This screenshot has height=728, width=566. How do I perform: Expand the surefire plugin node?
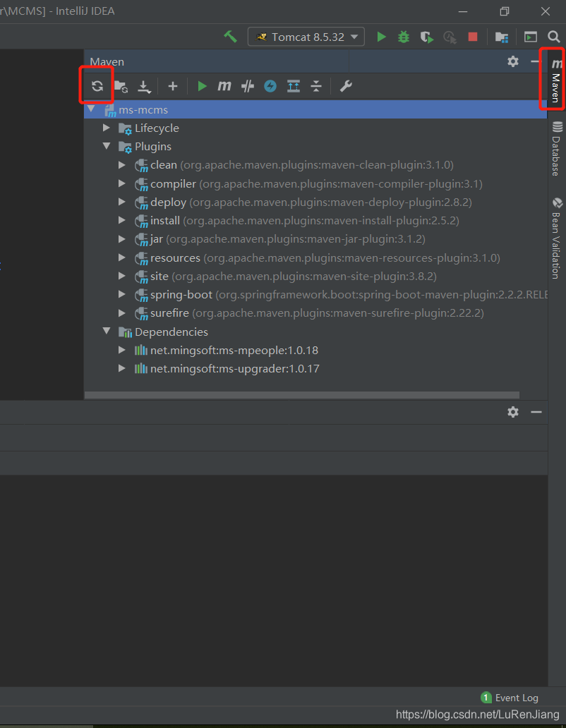tap(121, 313)
